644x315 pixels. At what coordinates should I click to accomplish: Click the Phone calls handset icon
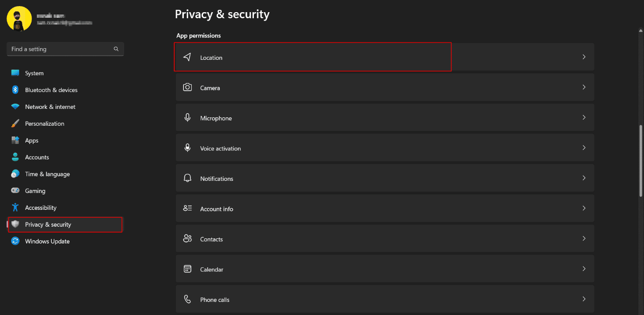(187, 299)
